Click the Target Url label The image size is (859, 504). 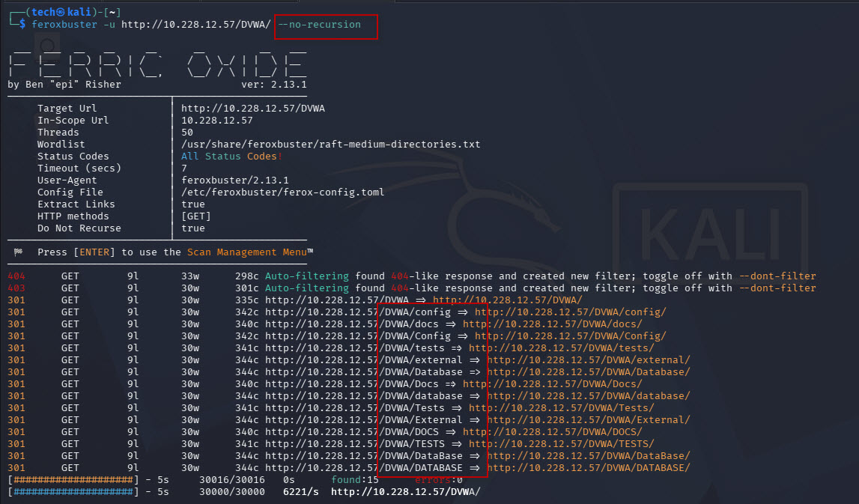(67, 109)
